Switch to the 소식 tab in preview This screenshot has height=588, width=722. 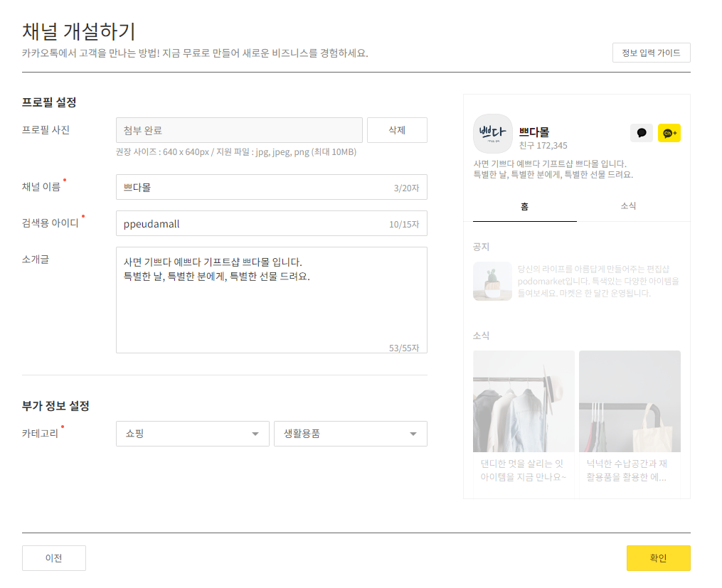tap(628, 206)
